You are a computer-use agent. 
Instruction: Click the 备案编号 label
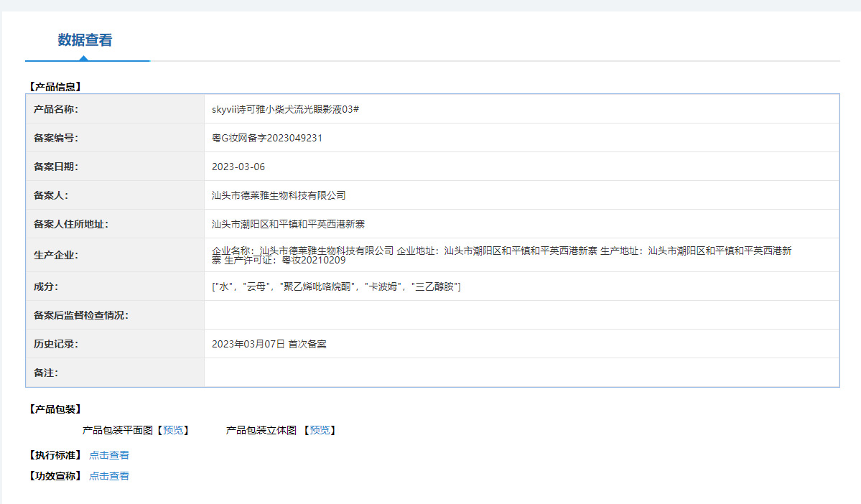(x=56, y=138)
